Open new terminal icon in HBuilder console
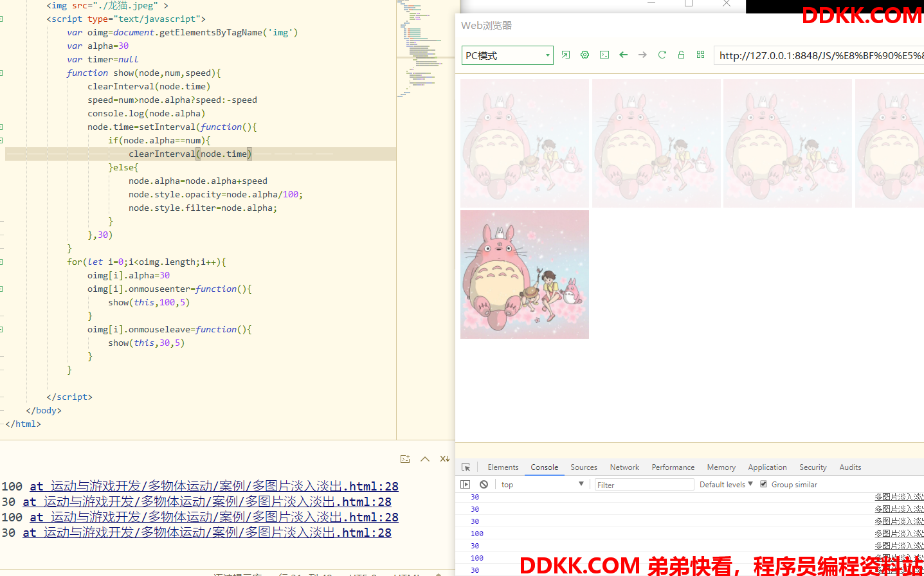This screenshot has height=576, width=924. click(405, 459)
